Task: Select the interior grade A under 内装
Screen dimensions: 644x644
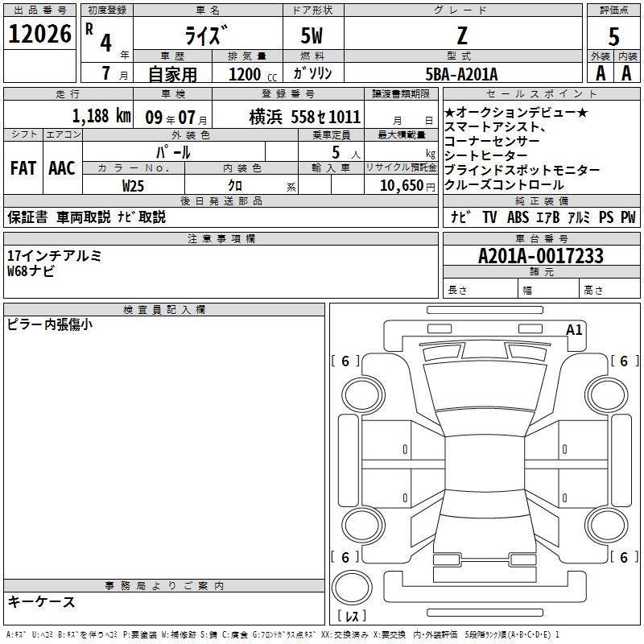Action: [x=626, y=73]
